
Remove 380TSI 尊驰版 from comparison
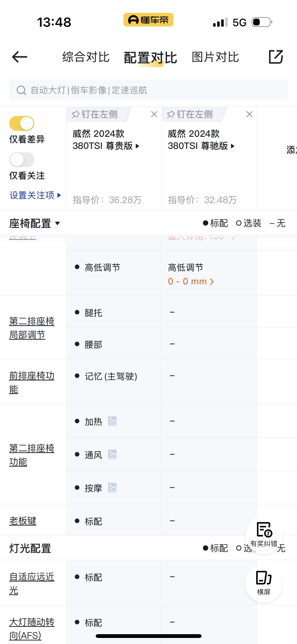point(249,114)
